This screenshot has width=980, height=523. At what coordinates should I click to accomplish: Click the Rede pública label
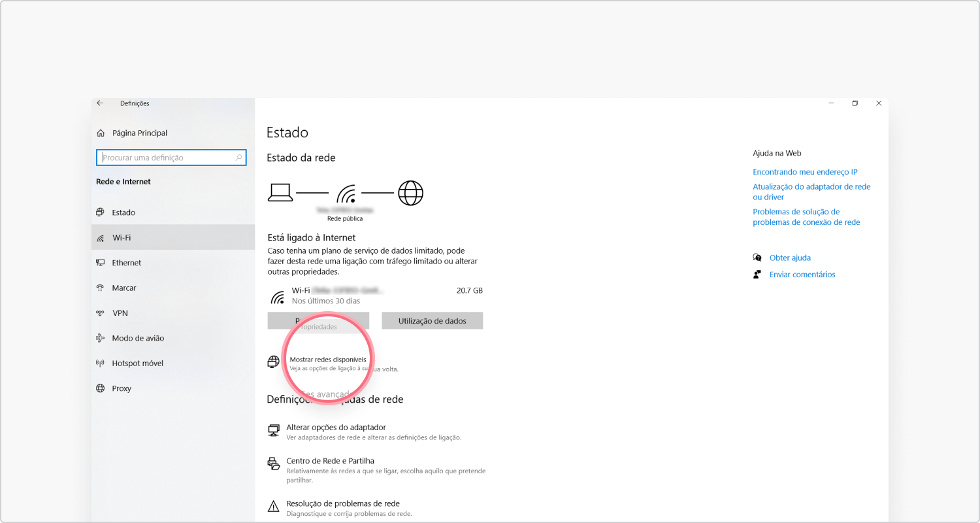(345, 219)
